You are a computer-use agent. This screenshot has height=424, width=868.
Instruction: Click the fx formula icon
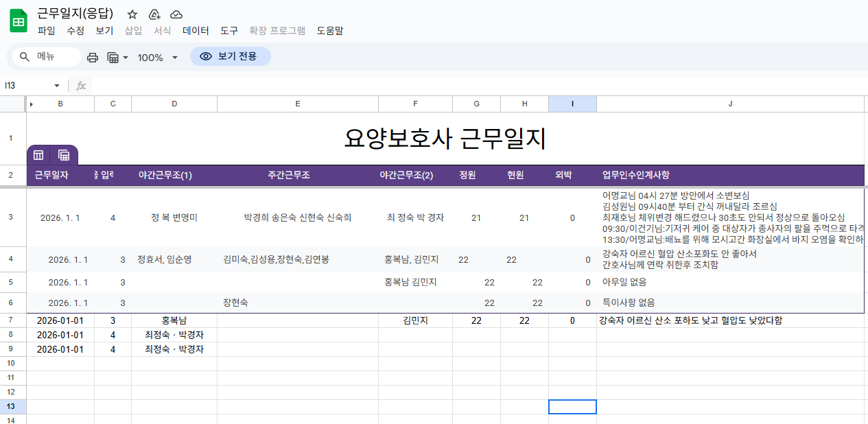tap(81, 86)
